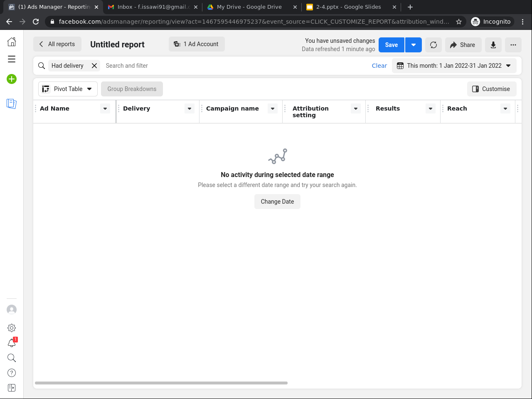Click the Had delivery filter label
532x399 pixels.
coord(67,66)
